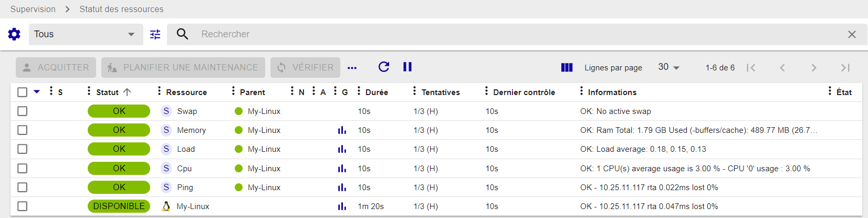Viewport: 868px width, 218px height.
Task: Open the settings gear icon
Action: coord(14,34)
